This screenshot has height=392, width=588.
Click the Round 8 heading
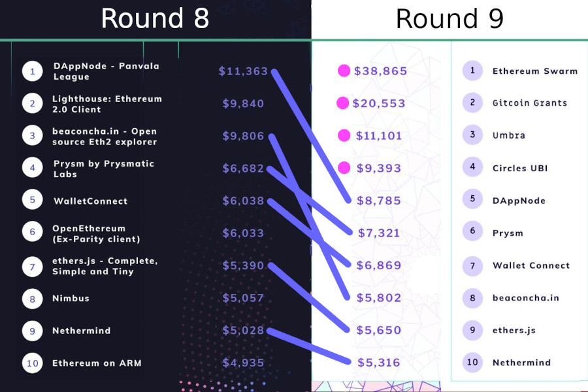[155, 19]
